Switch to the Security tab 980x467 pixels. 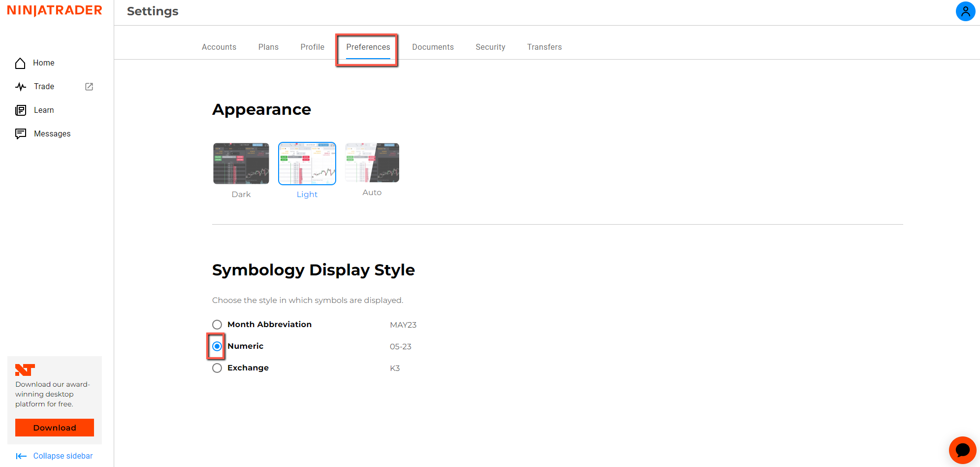490,47
